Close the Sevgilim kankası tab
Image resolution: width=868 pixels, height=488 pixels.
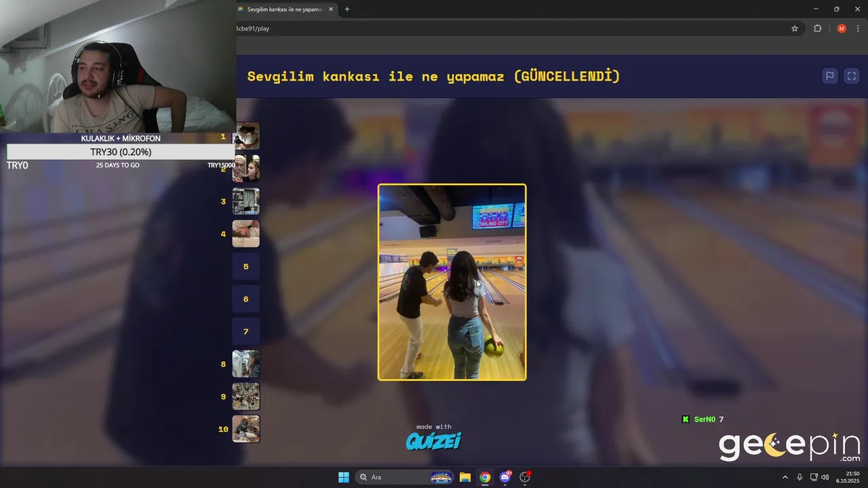coord(331,9)
